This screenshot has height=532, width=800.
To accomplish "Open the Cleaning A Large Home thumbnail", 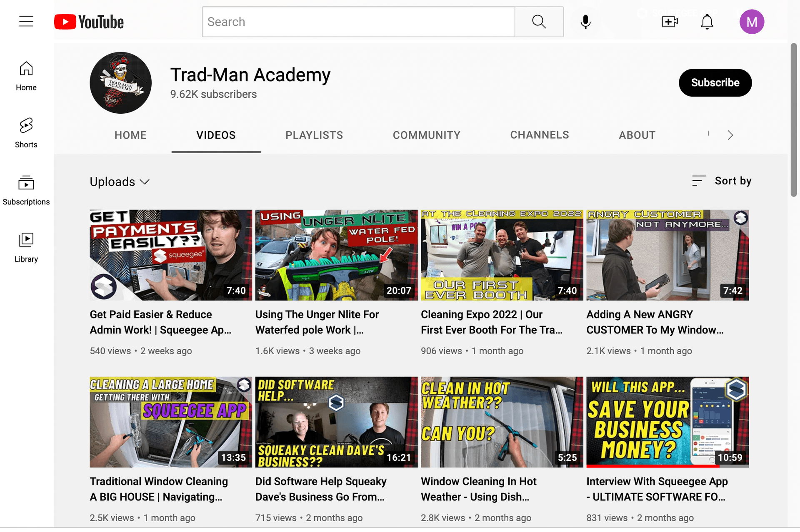I will (x=171, y=422).
